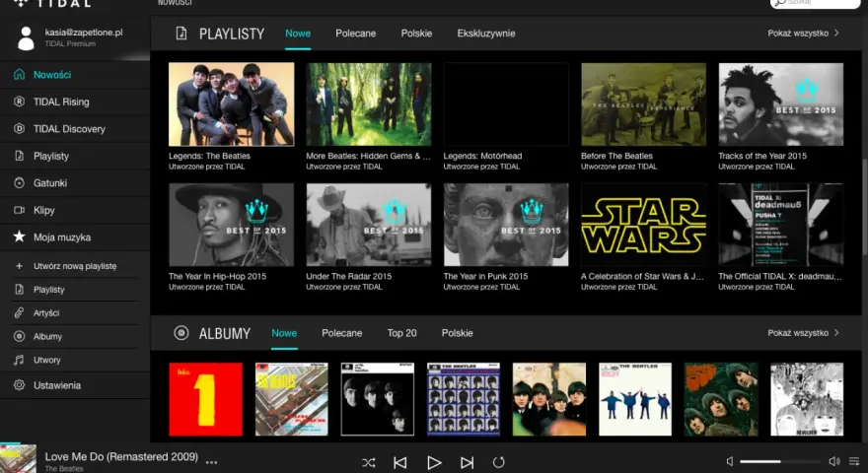
Task: Select Nowe tab in Albumy
Action: (284, 333)
